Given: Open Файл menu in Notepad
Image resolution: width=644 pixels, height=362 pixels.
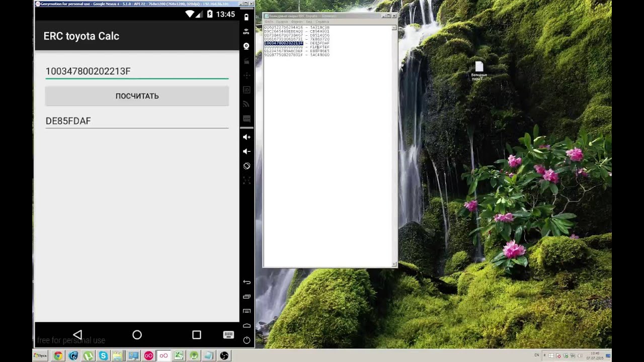Looking at the screenshot, I should (x=269, y=22).
